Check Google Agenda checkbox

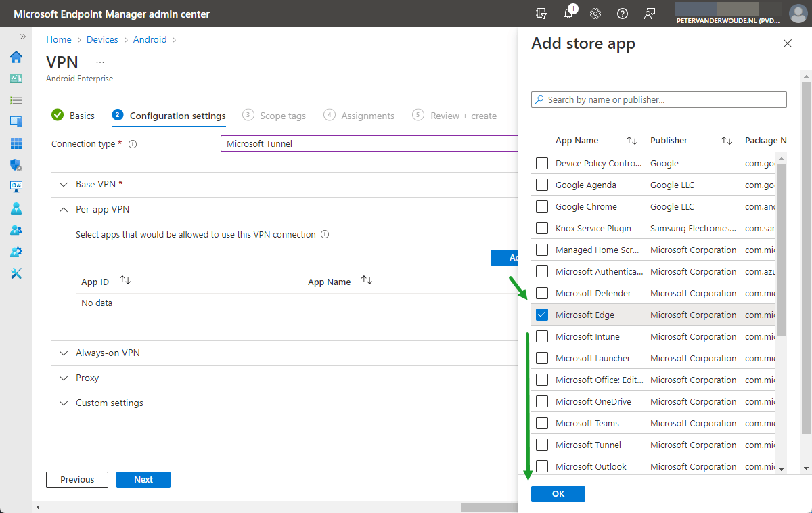(x=542, y=185)
